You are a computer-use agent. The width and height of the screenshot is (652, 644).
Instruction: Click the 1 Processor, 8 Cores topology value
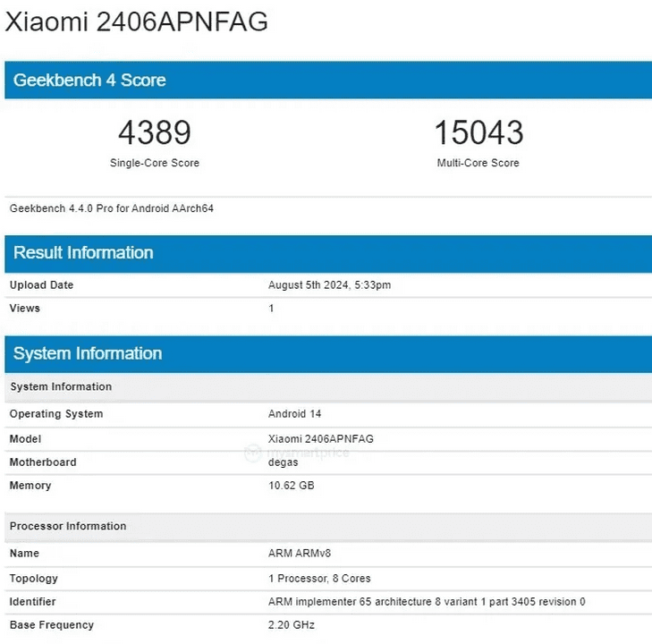319,579
